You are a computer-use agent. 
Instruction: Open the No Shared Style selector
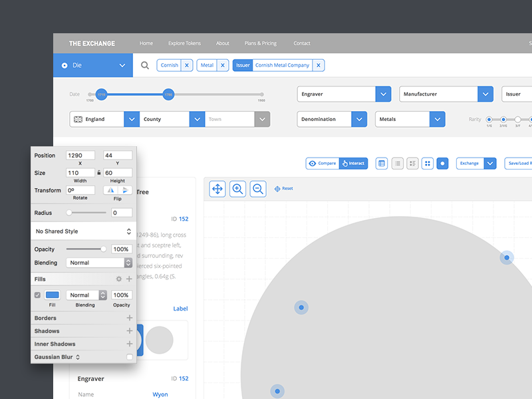84,231
